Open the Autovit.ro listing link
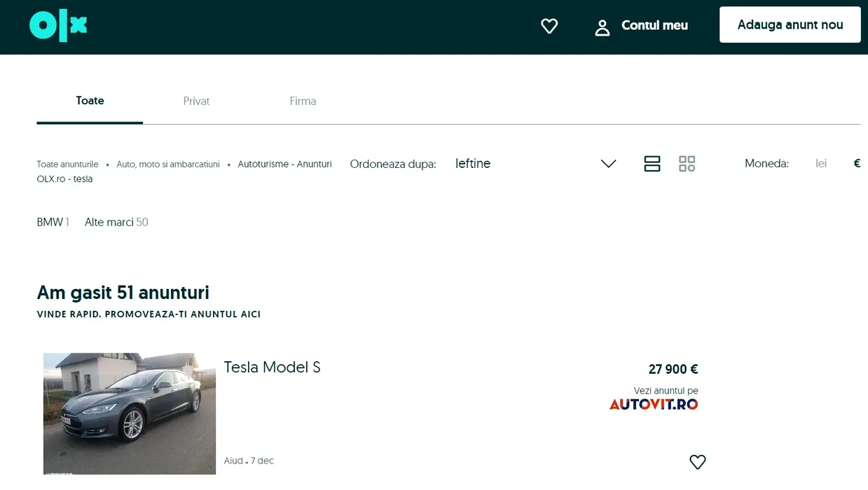This screenshot has width=868, height=490. point(654,404)
